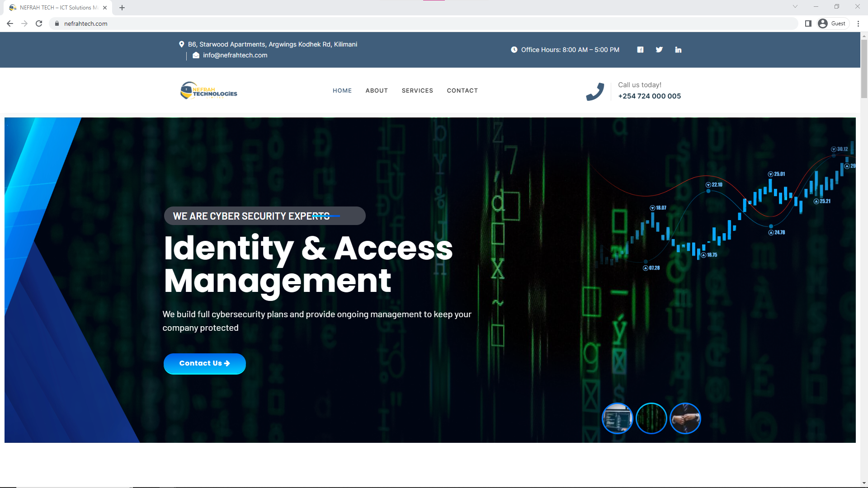The image size is (868, 488).
Task: Open the LinkedIn social icon
Action: click(x=678, y=50)
